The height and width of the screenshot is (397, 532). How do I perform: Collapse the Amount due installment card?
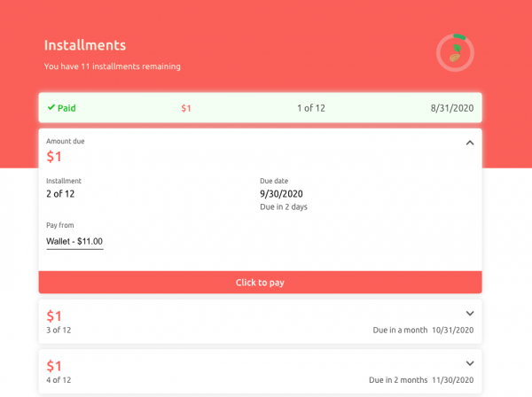(x=470, y=143)
